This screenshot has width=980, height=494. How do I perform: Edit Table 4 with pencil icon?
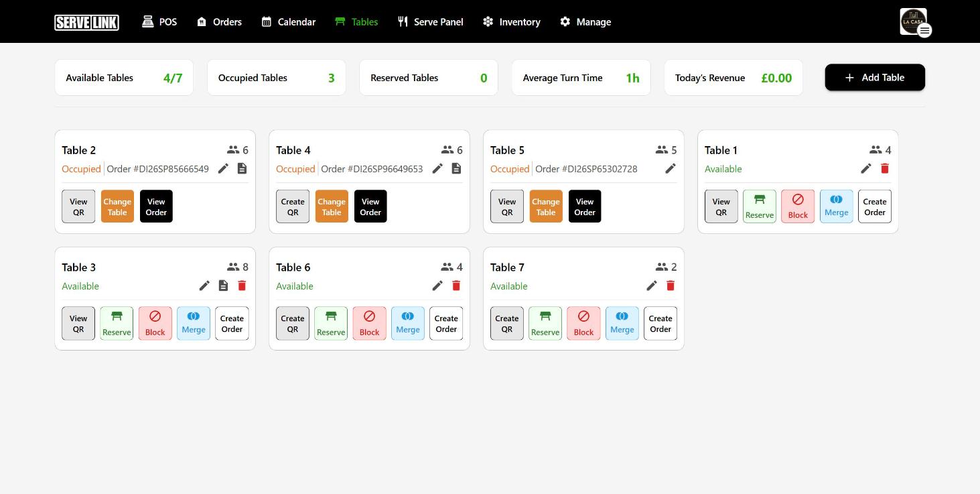click(x=437, y=168)
